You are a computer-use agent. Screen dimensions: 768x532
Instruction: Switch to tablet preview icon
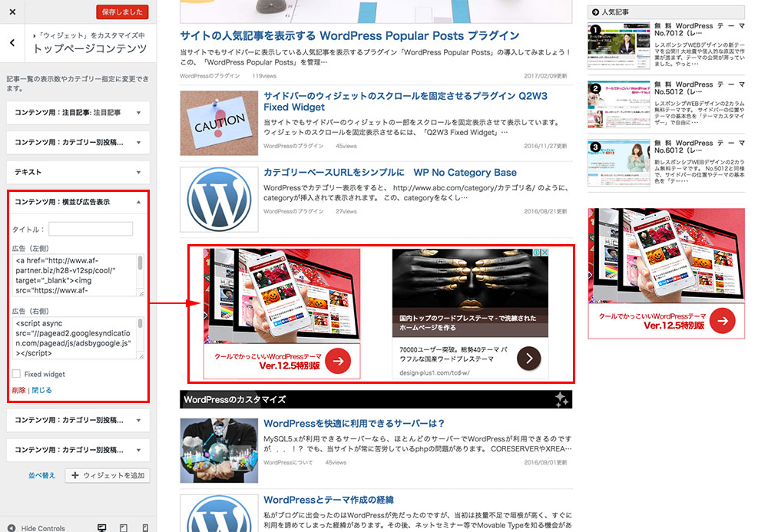pyautogui.click(x=124, y=528)
